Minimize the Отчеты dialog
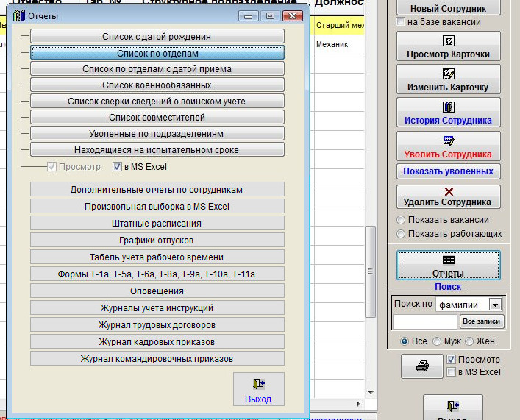This screenshot has width=520, height=420. [249, 15]
